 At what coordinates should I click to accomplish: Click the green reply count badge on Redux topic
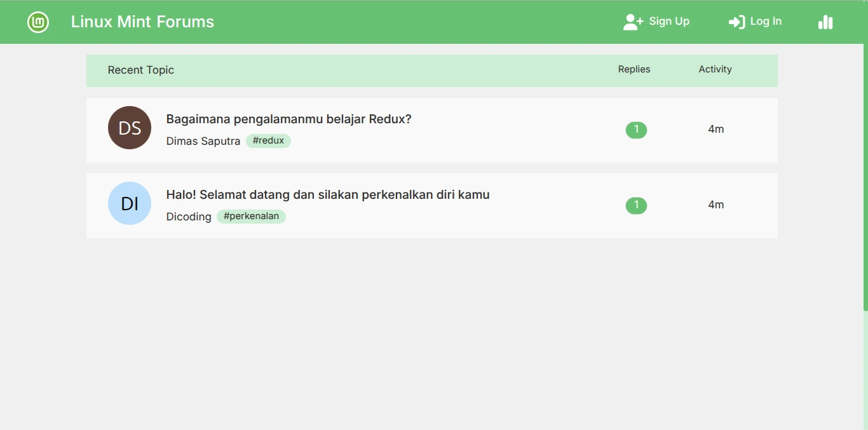pyautogui.click(x=636, y=130)
